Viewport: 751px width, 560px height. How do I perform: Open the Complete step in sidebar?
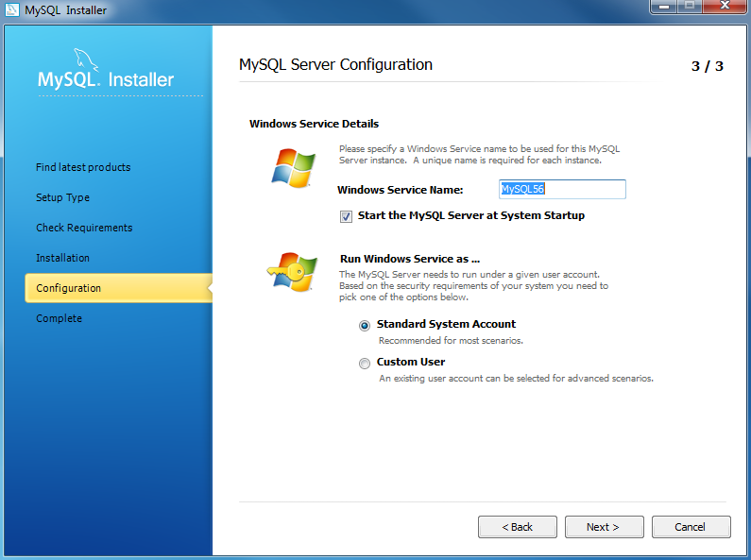tap(59, 318)
